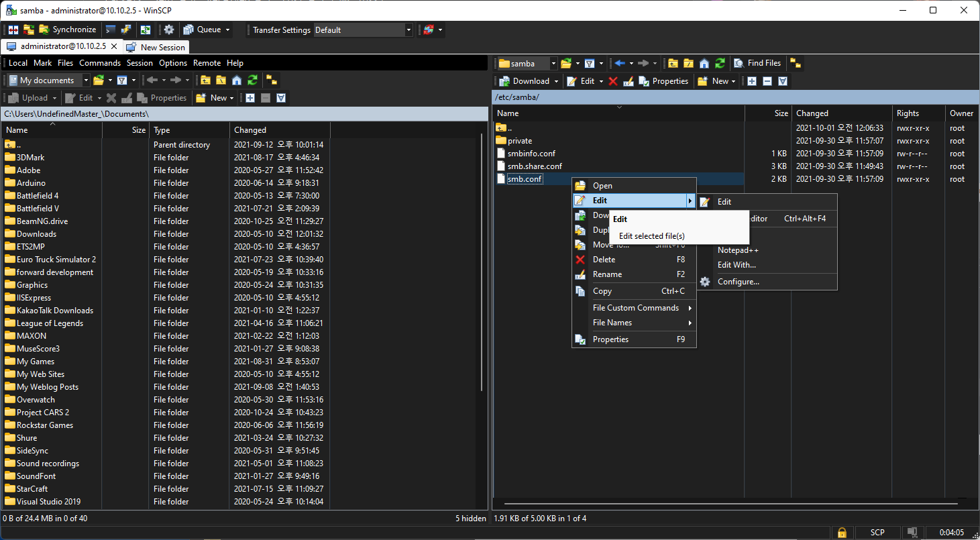
Task: Toggle remote panel directory tree view
Action: click(796, 63)
